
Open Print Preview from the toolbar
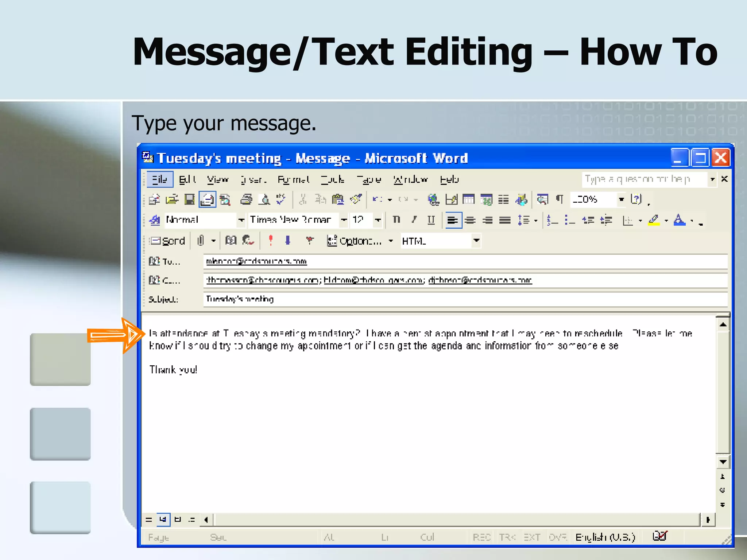(x=264, y=199)
